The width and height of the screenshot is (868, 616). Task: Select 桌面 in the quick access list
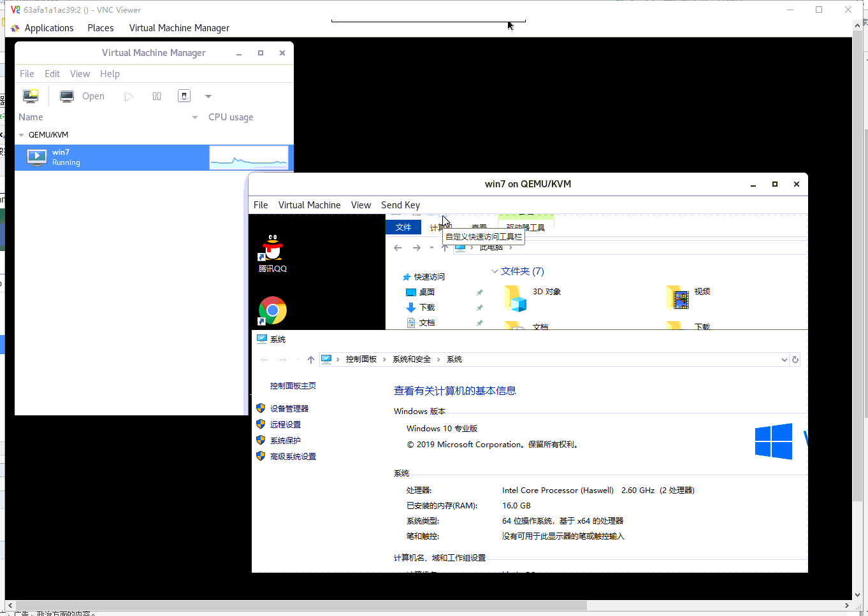pos(426,292)
